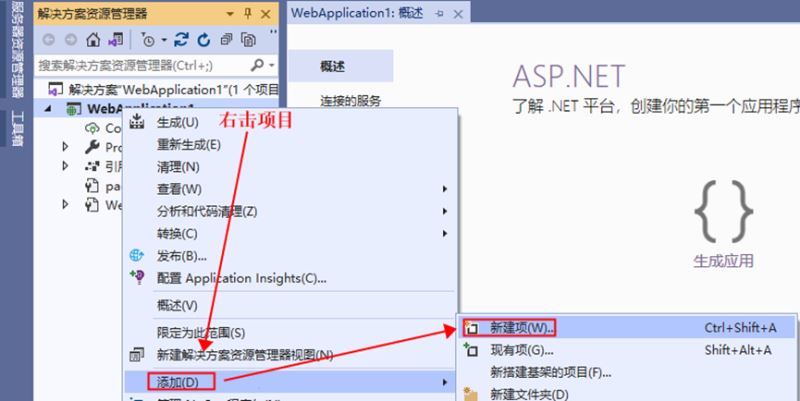Close the WebApplication1 概述 tab

pyautogui.click(x=458, y=14)
